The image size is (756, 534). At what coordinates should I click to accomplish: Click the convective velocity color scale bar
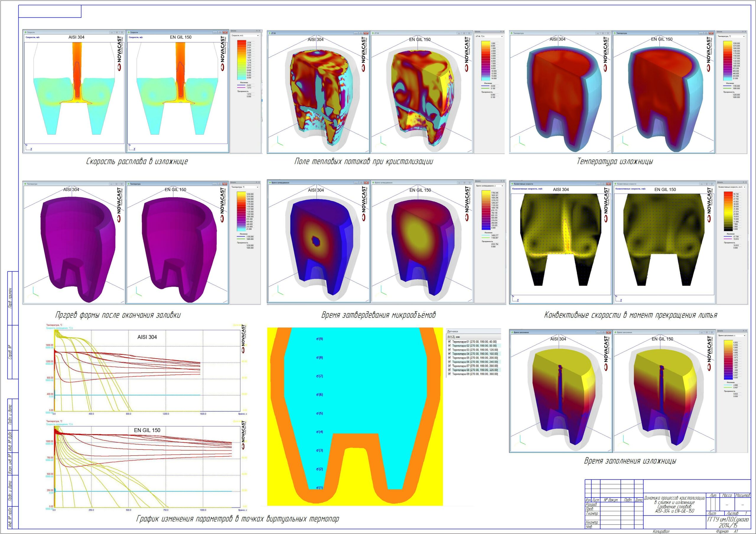coord(728,211)
